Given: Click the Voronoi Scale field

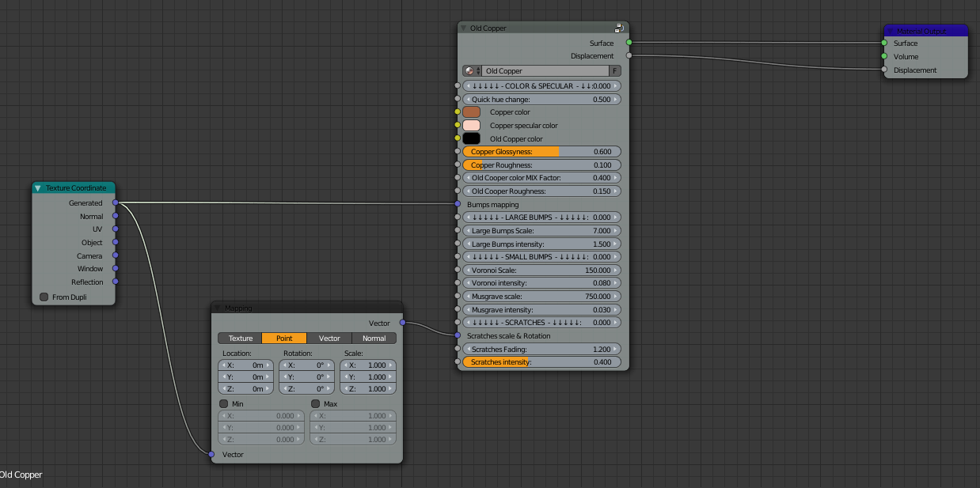Looking at the screenshot, I should [x=542, y=270].
